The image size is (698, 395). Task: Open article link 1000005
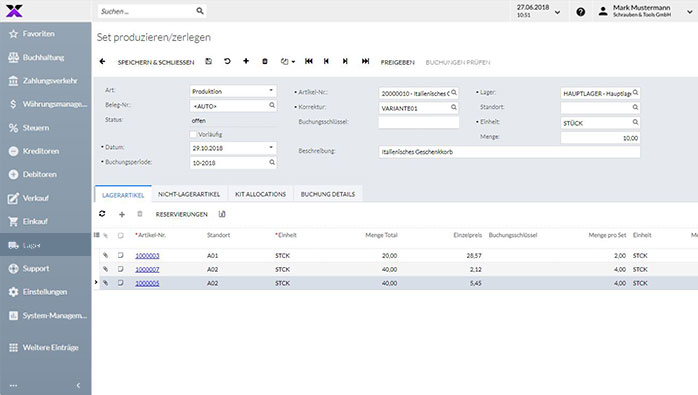[x=147, y=283]
